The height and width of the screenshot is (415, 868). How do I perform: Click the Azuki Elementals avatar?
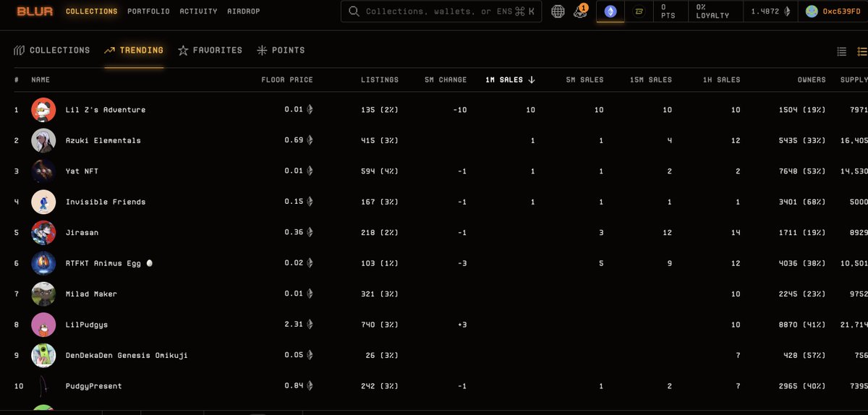(x=43, y=140)
